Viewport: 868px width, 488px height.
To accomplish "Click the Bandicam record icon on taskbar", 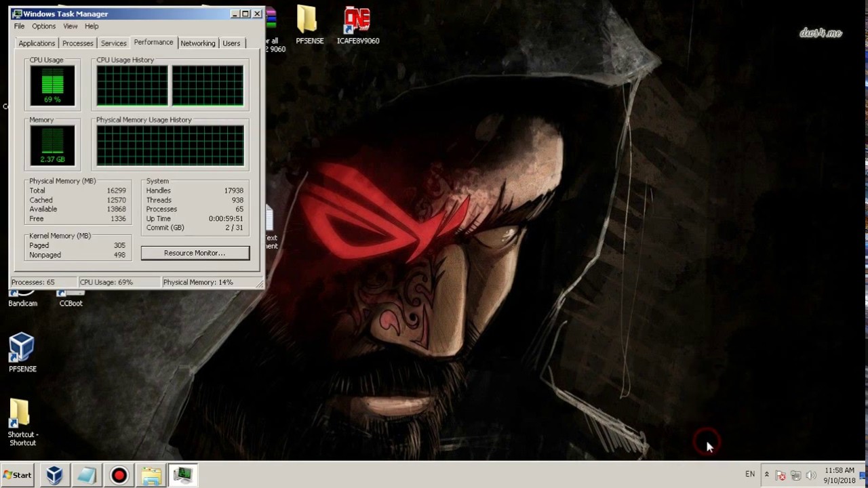I will (x=119, y=475).
